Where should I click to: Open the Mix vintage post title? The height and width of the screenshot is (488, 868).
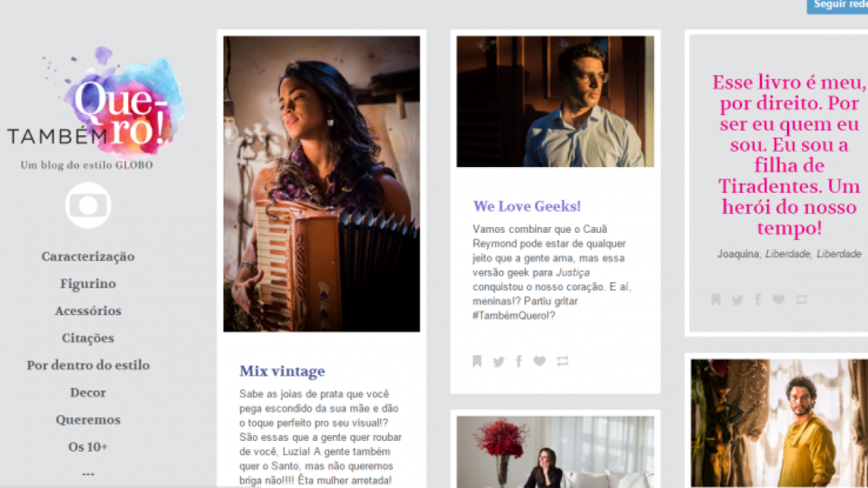tap(282, 372)
